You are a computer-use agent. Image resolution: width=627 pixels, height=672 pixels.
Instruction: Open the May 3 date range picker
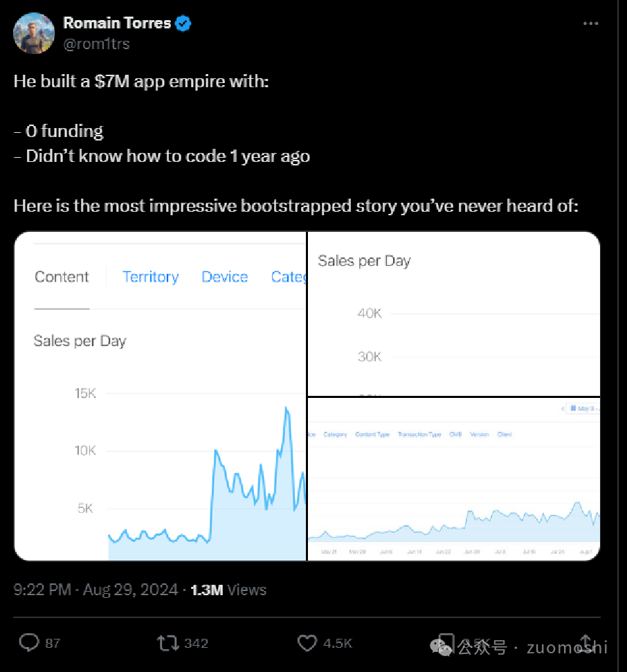click(x=583, y=409)
